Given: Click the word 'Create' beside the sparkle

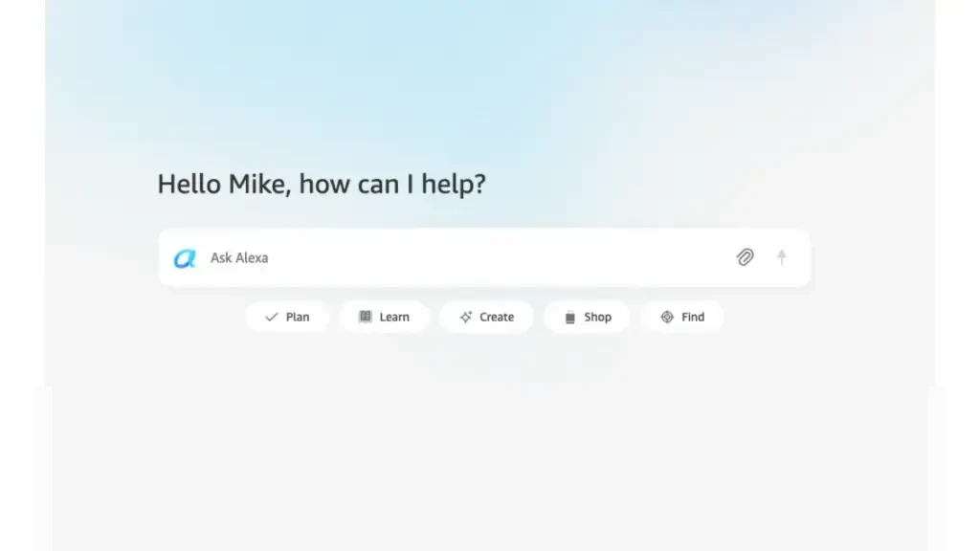Looking at the screenshot, I should coord(497,317).
